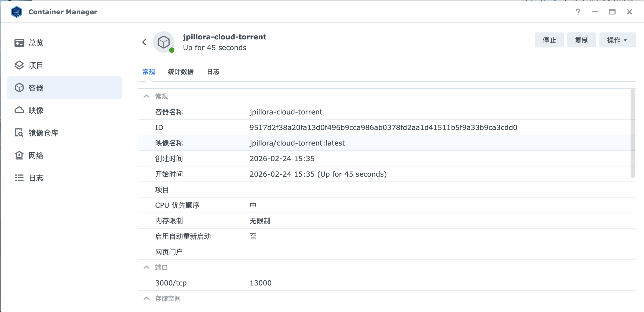Screen dimensions: 644x312
Task: Collapse the 常规 general section
Action: click(x=147, y=96)
